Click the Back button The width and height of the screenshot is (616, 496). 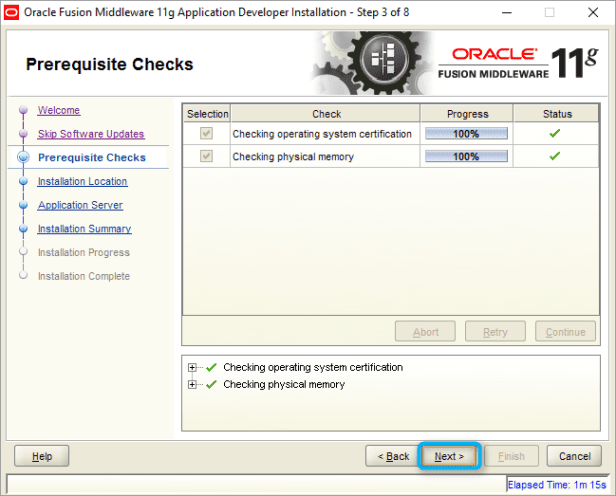[x=393, y=456]
